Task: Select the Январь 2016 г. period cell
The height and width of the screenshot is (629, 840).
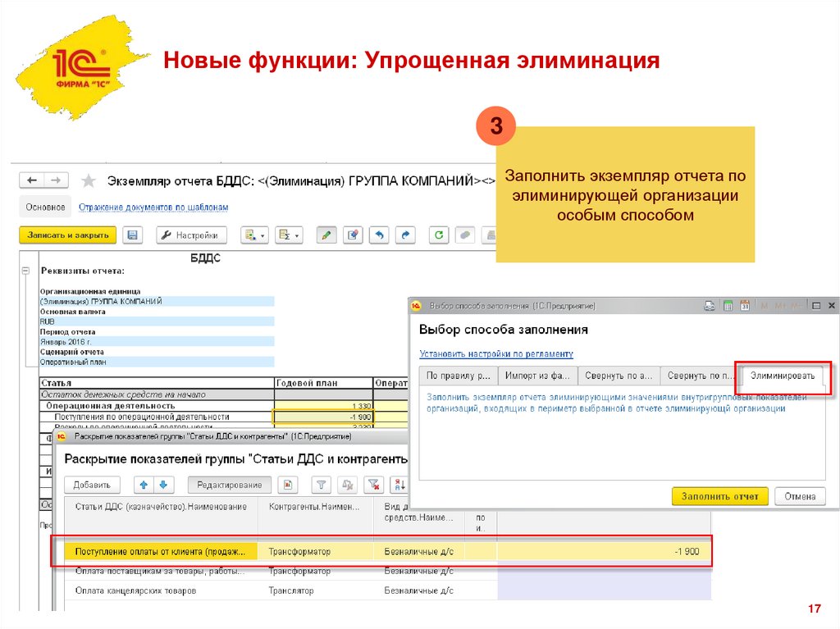Action: 157,342
